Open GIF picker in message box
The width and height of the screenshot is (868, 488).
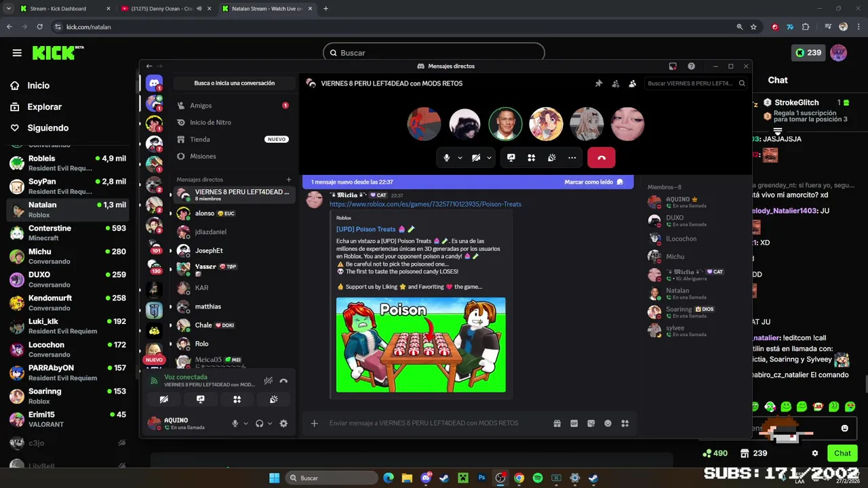pyautogui.click(x=574, y=424)
